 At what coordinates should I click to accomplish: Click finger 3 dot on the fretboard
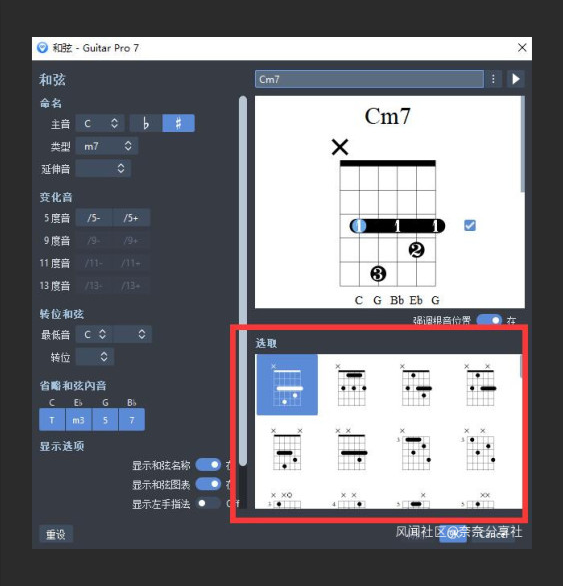(378, 274)
